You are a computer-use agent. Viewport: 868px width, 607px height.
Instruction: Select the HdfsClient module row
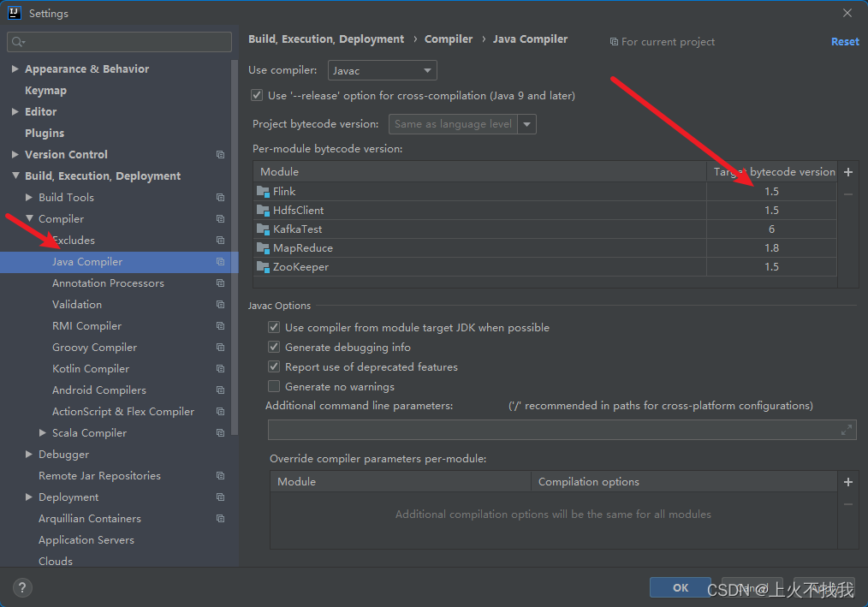coord(544,211)
